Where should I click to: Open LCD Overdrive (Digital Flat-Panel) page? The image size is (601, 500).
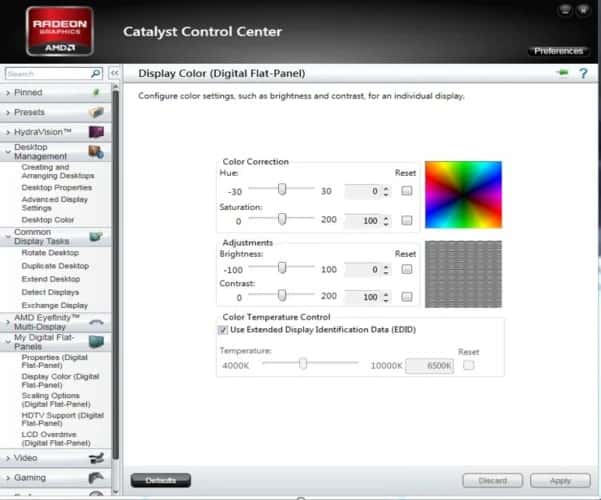pyautogui.click(x=56, y=438)
